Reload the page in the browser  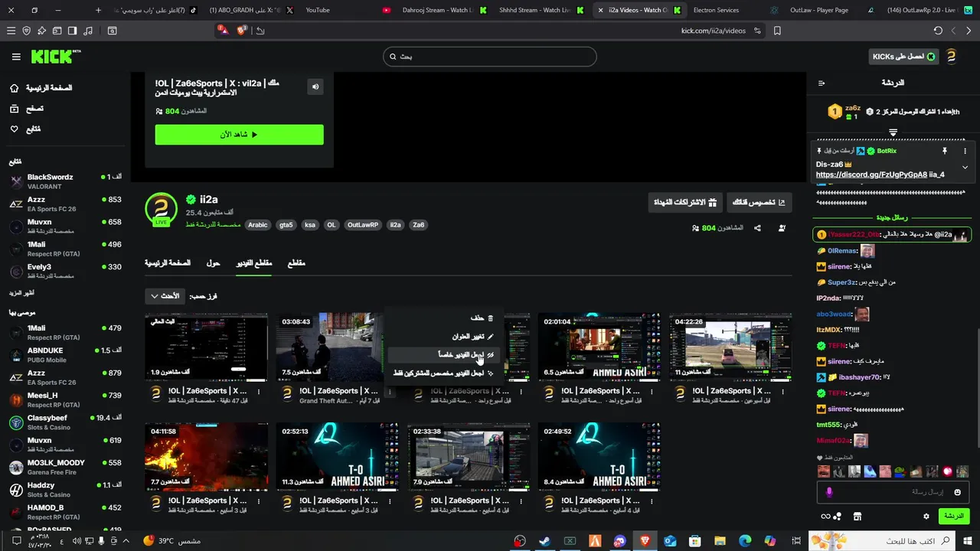pyautogui.click(x=938, y=31)
